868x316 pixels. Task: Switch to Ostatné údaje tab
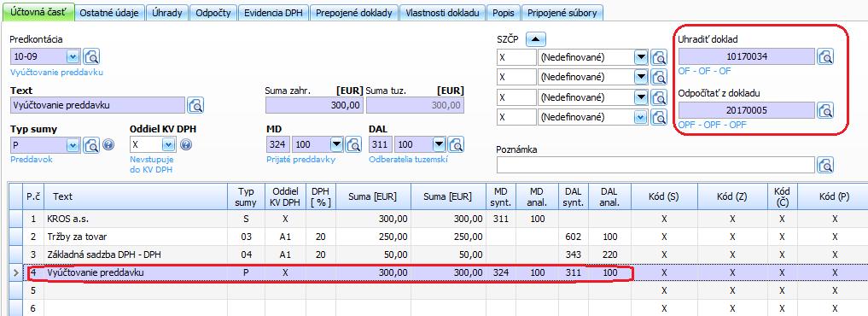109,13
